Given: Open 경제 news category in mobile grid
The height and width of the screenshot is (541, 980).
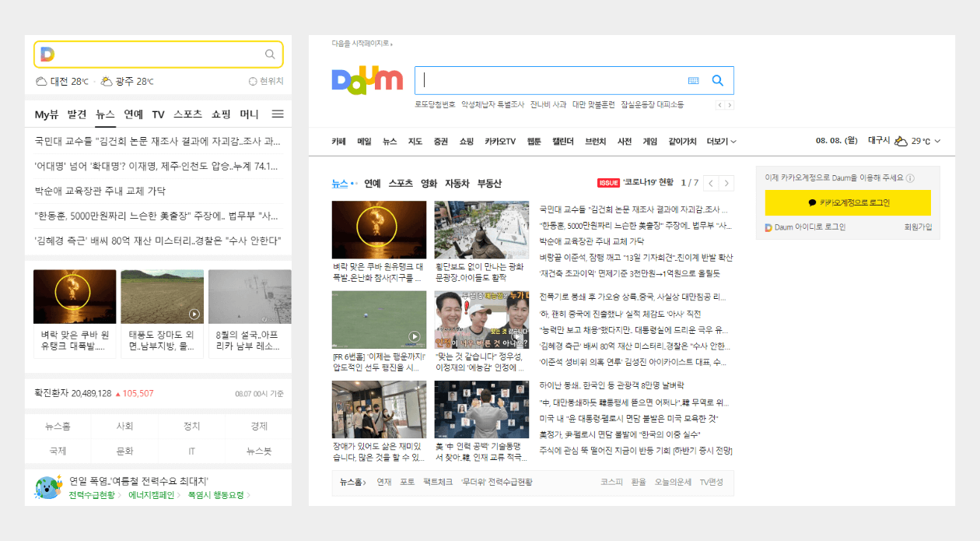Looking at the screenshot, I should 259,426.
